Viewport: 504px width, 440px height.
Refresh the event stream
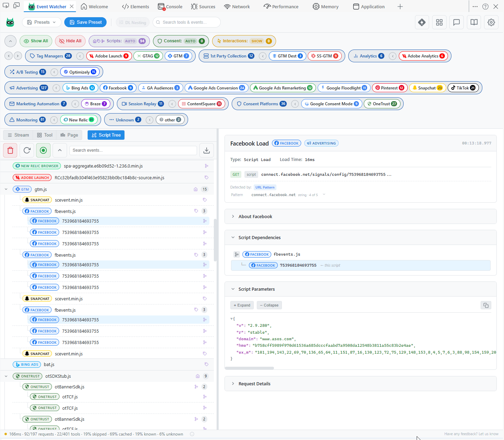[26, 150]
